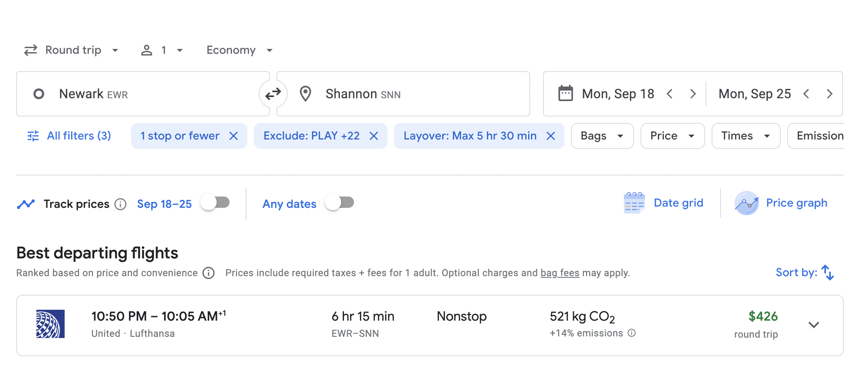The height and width of the screenshot is (372, 868).
Task: Enable the Any dates toggle
Action: click(339, 203)
